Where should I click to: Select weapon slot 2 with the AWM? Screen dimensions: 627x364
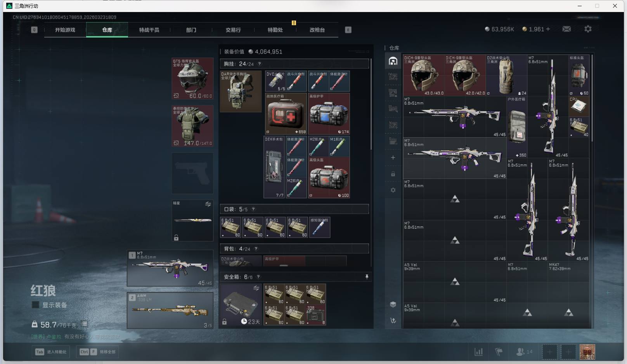(x=170, y=311)
